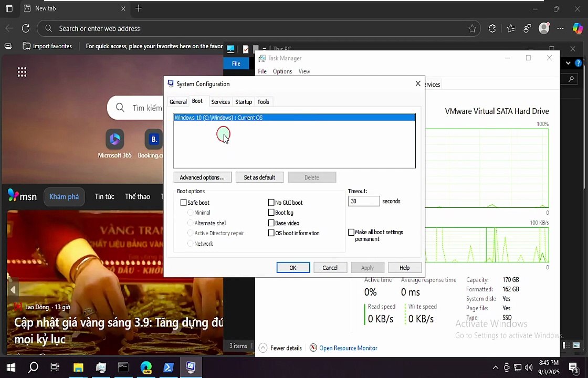Viewport: 588px width, 378px height.
Task: Launch Copilot from Edge toolbar
Action: pyautogui.click(x=577, y=28)
